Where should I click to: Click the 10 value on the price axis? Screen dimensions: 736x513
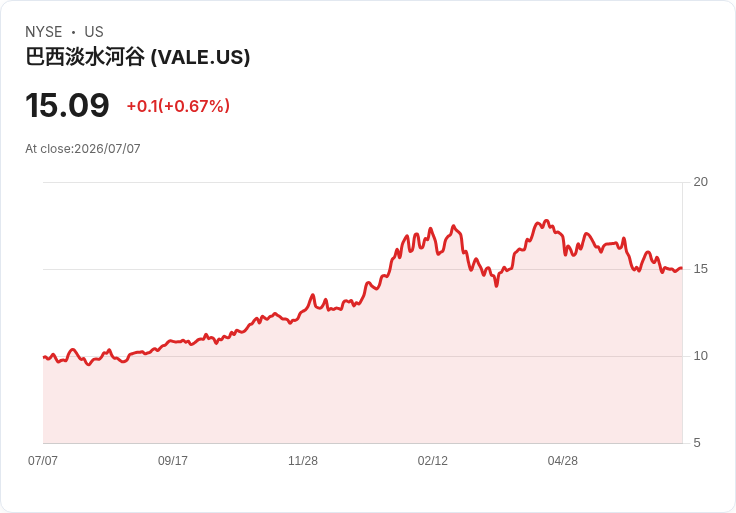click(700, 356)
